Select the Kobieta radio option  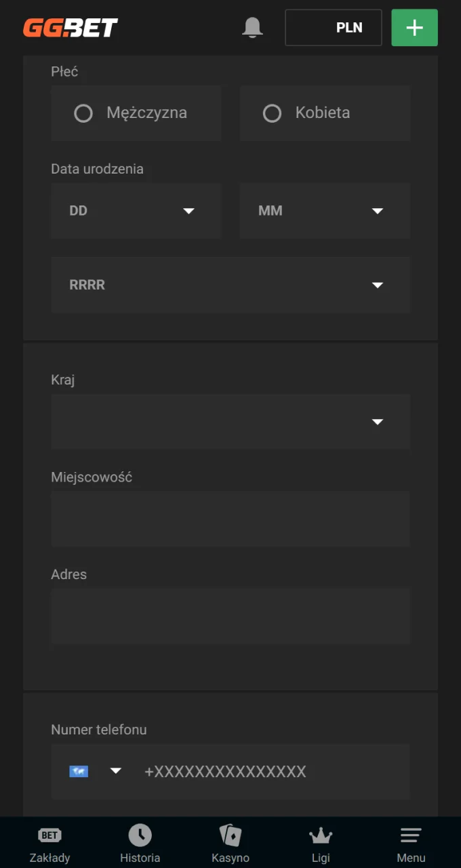tap(272, 113)
